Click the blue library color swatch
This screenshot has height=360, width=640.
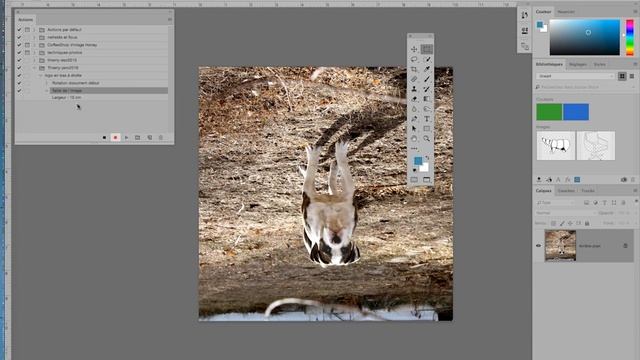tap(576, 112)
